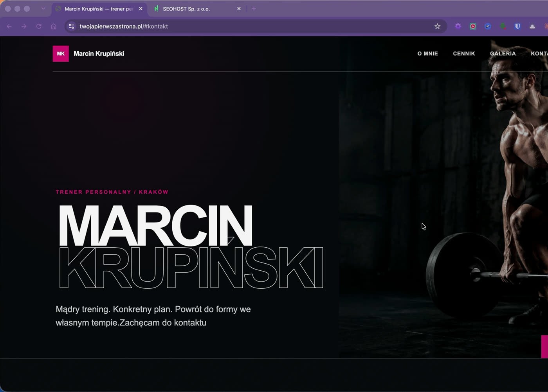Click the trainer deadlift hero photo
The height and width of the screenshot is (392, 548).
(x=443, y=197)
